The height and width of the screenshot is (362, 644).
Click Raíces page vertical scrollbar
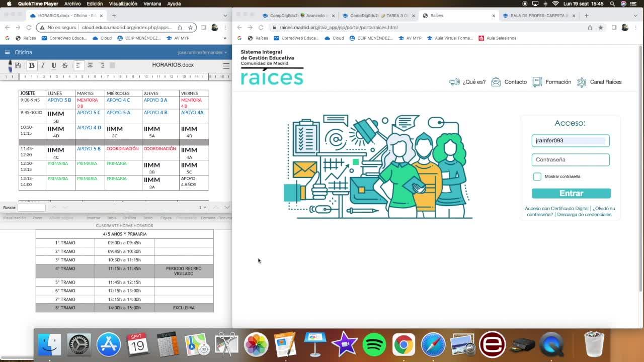click(640, 168)
